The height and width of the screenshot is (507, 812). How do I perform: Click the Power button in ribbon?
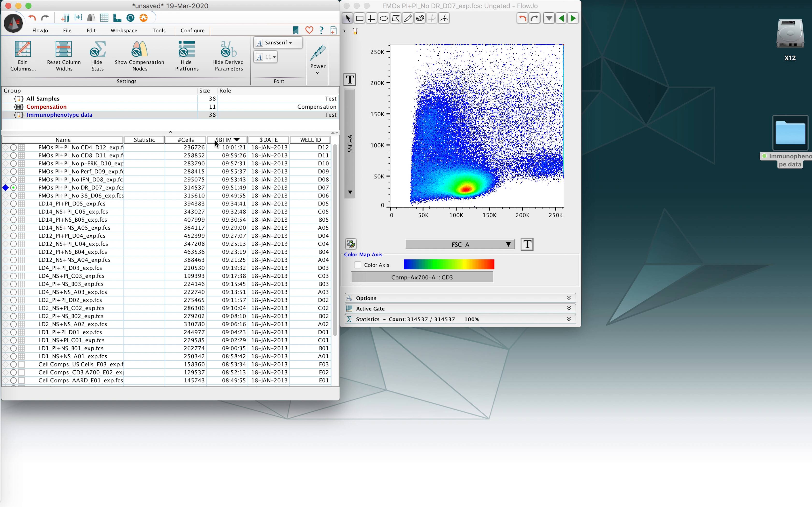(318, 57)
